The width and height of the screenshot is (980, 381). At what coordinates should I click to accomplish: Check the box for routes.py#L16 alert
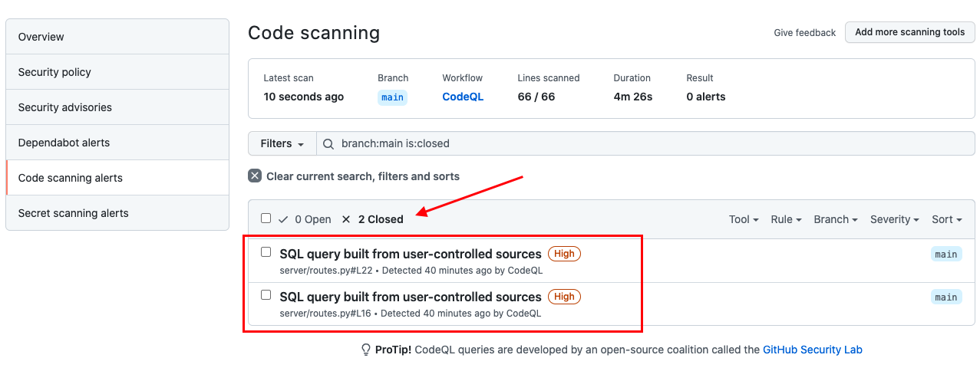tap(266, 295)
